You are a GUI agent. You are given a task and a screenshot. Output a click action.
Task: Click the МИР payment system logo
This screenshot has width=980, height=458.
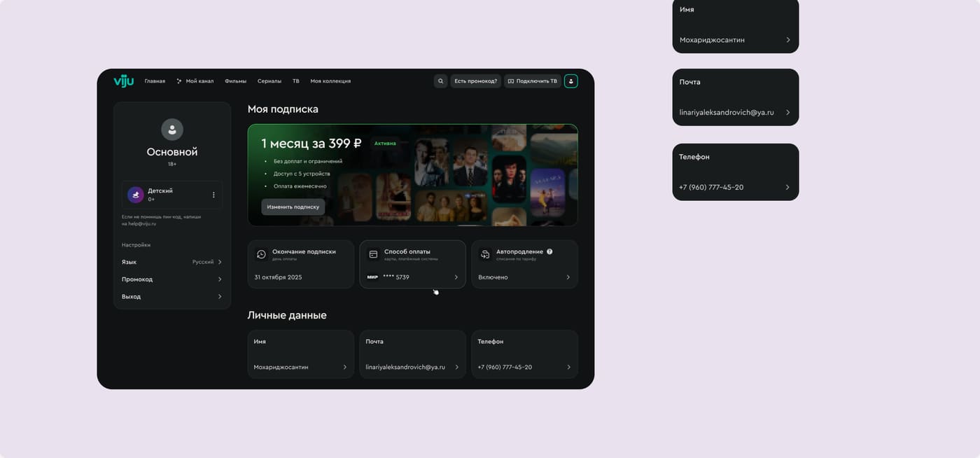pos(372,277)
